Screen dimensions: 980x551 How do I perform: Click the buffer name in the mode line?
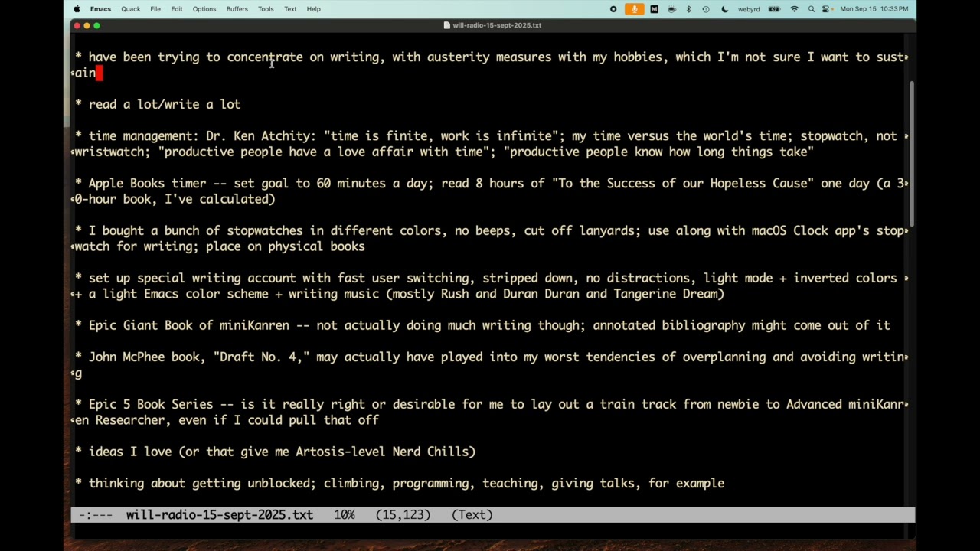coord(220,515)
